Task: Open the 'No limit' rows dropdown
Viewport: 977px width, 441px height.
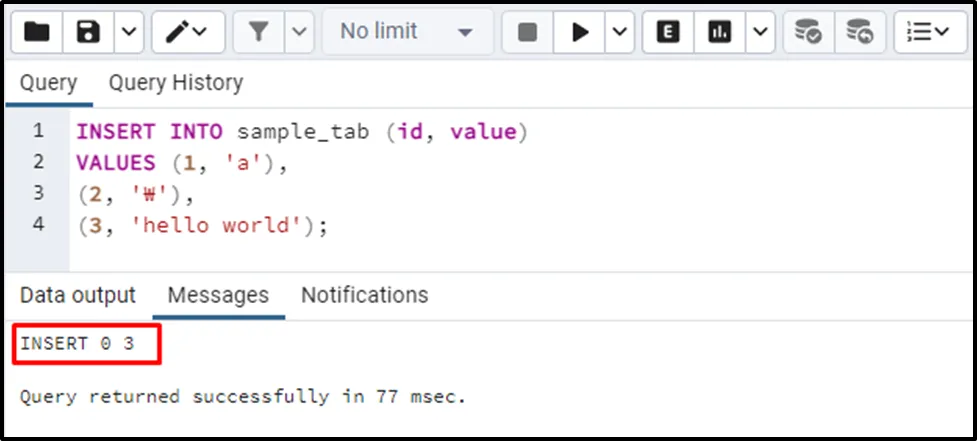Action: (x=406, y=32)
